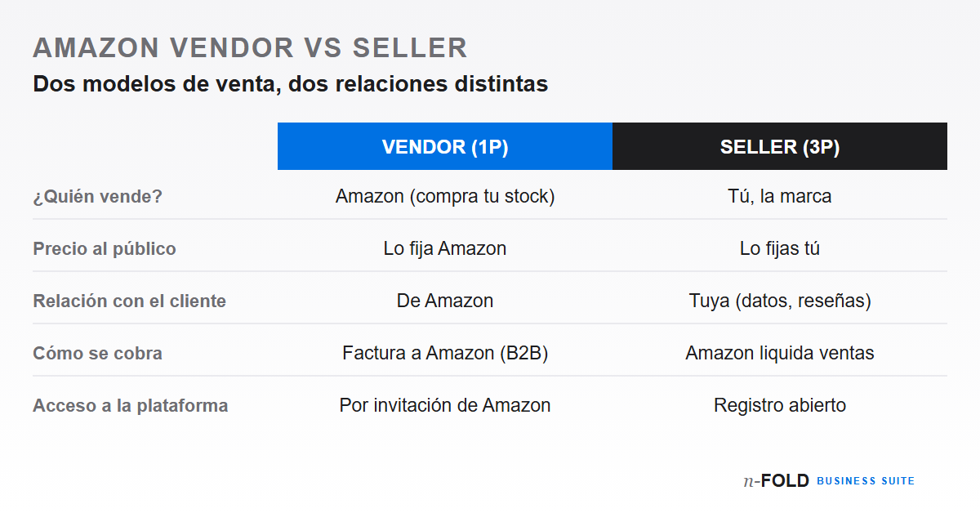The height and width of the screenshot is (513, 980).
Task: Select the ¿Quién vende? row label
Action: [97, 197]
